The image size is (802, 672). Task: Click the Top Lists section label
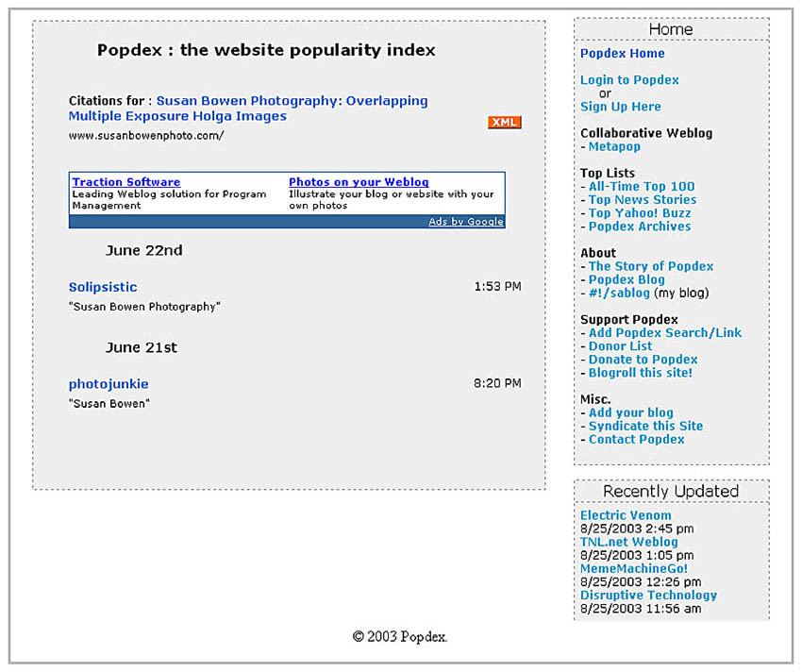(607, 173)
